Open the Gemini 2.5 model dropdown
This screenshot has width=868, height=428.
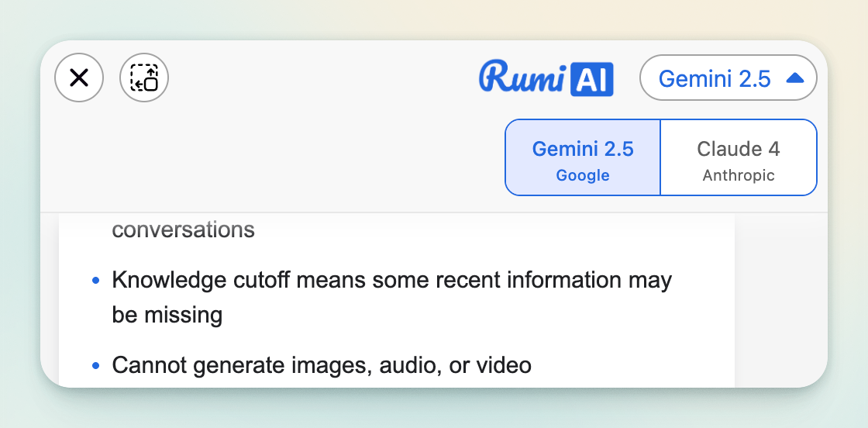pos(728,78)
